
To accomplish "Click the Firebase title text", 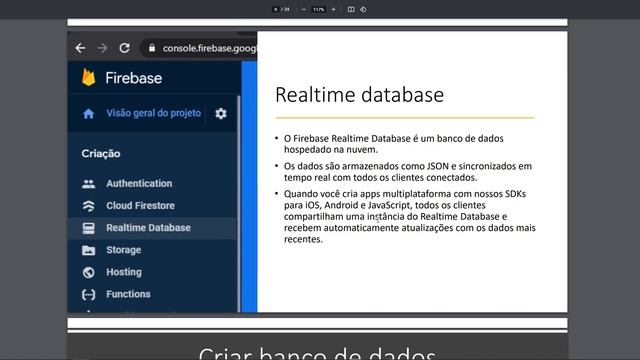I will pyautogui.click(x=133, y=78).
